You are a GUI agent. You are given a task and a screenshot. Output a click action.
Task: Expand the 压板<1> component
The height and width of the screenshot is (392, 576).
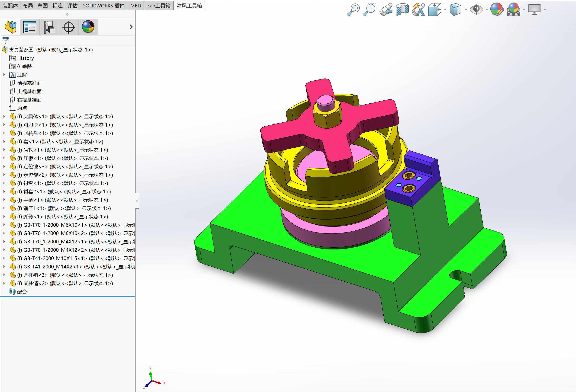[x=4, y=158]
